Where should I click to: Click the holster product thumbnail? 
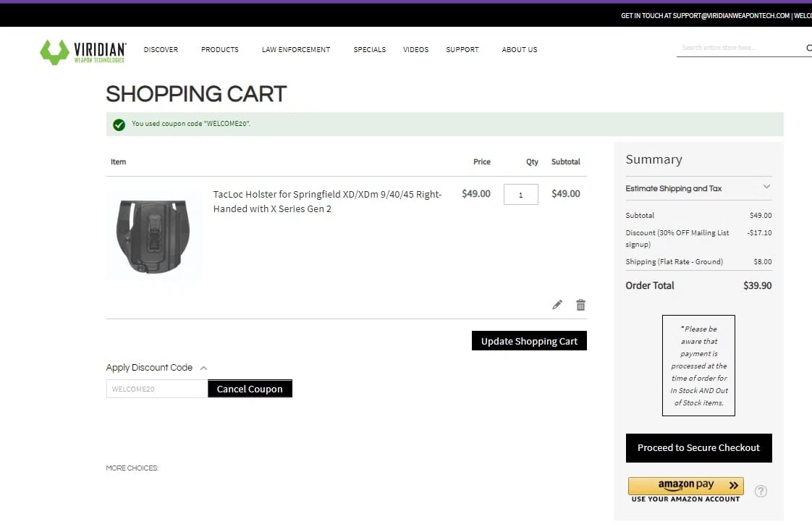point(153,235)
